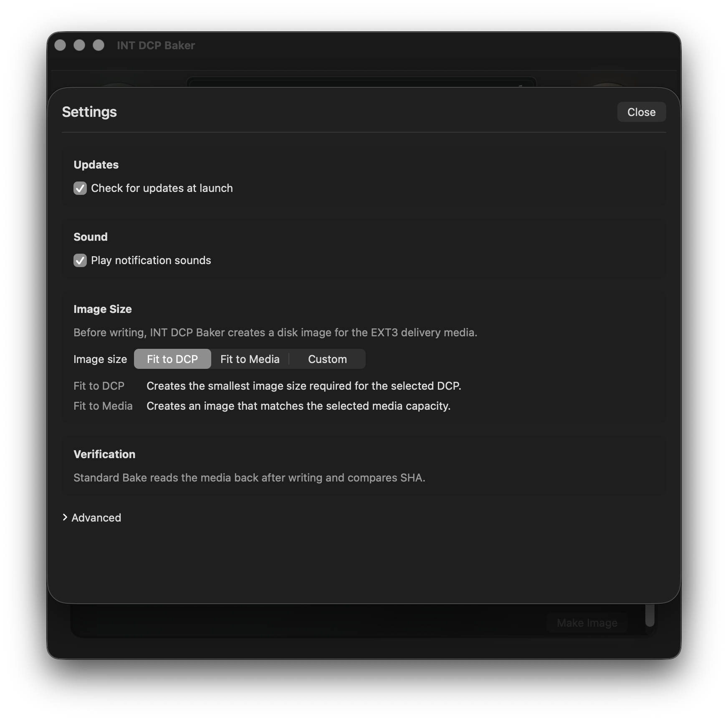The image size is (728, 721).
Task: Click the zoom window button
Action: (x=99, y=45)
